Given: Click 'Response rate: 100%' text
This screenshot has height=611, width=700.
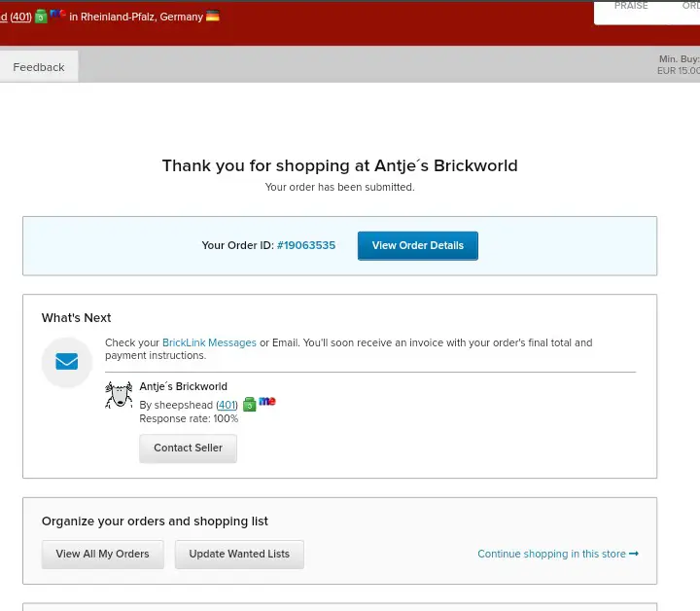Looking at the screenshot, I should [189, 418].
